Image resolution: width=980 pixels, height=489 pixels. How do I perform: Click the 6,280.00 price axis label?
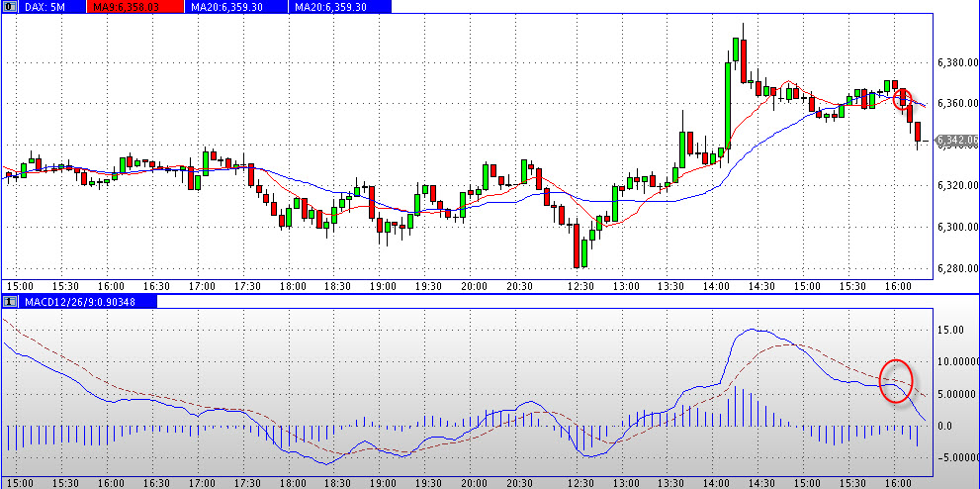click(x=954, y=268)
